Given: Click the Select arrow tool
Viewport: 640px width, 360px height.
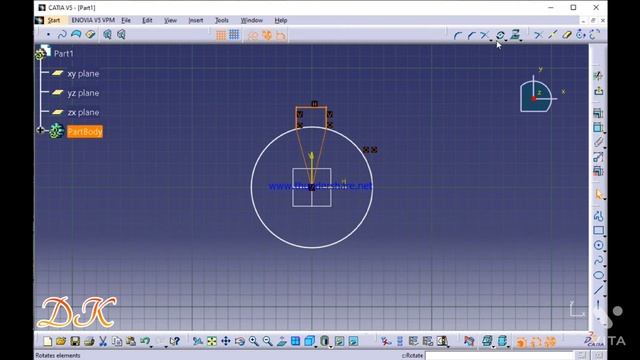Looking at the screenshot, I should tap(599, 194).
